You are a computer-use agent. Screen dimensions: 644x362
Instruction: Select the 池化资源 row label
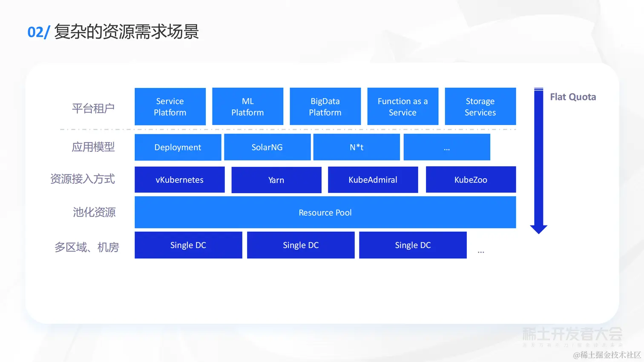[94, 212]
